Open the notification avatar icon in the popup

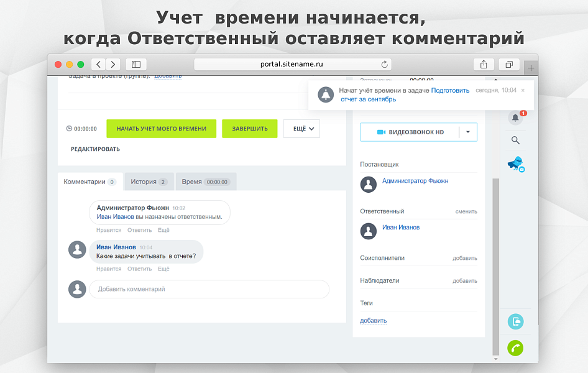coord(326,94)
